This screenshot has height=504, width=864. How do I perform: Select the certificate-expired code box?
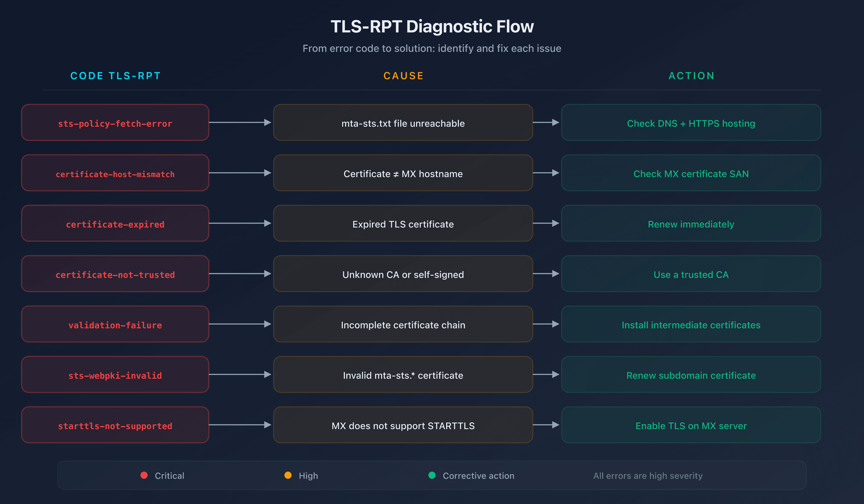115,223
